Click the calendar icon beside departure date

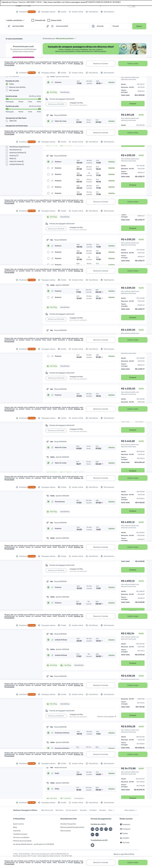(x=93, y=26)
